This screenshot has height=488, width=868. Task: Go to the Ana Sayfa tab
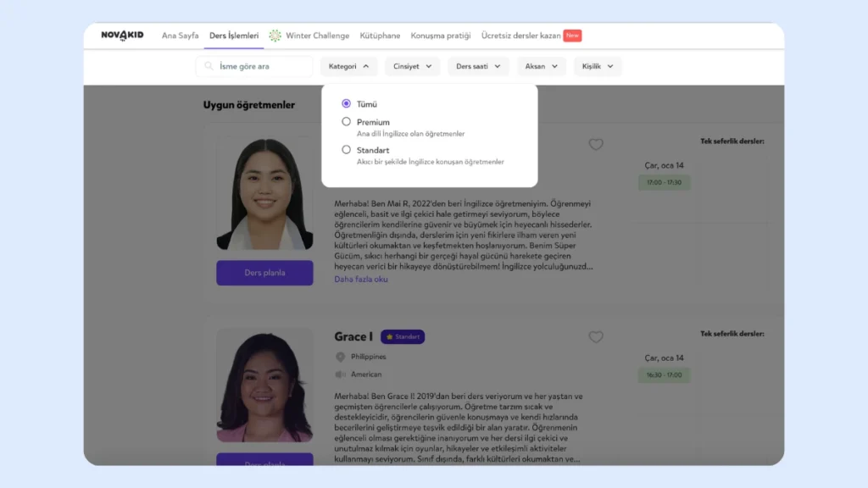(x=180, y=36)
